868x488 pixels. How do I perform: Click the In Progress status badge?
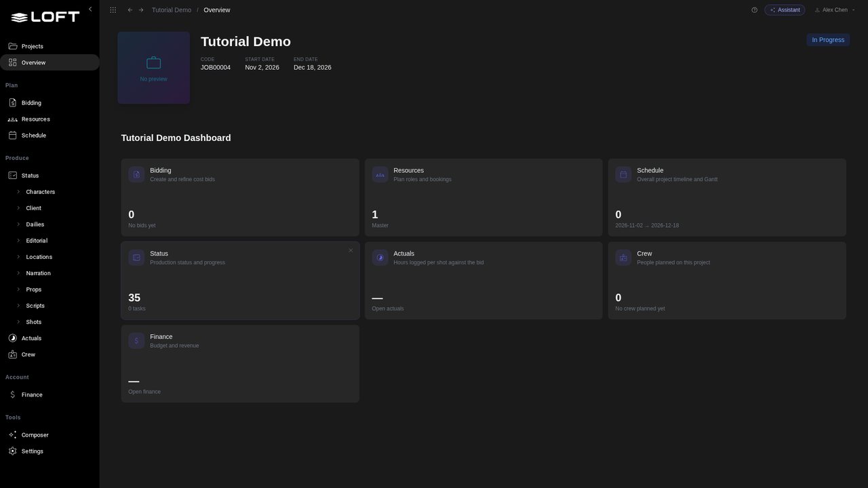click(828, 40)
